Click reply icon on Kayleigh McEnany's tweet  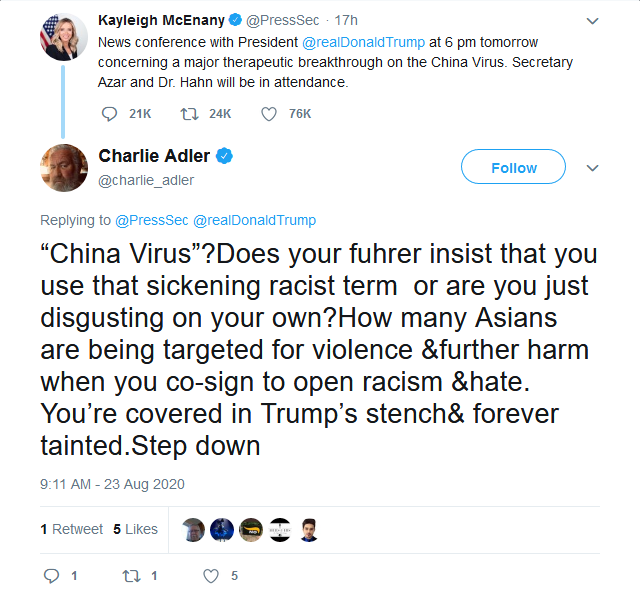coord(109,114)
